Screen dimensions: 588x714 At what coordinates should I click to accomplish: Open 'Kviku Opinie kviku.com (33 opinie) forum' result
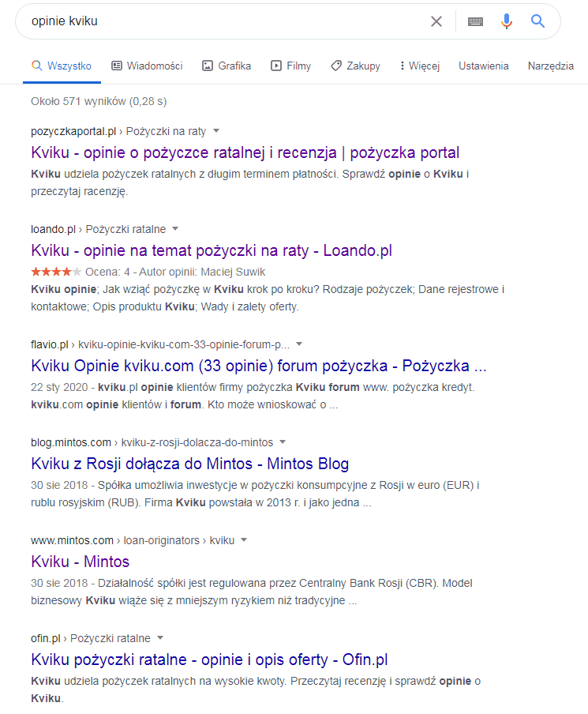259,366
